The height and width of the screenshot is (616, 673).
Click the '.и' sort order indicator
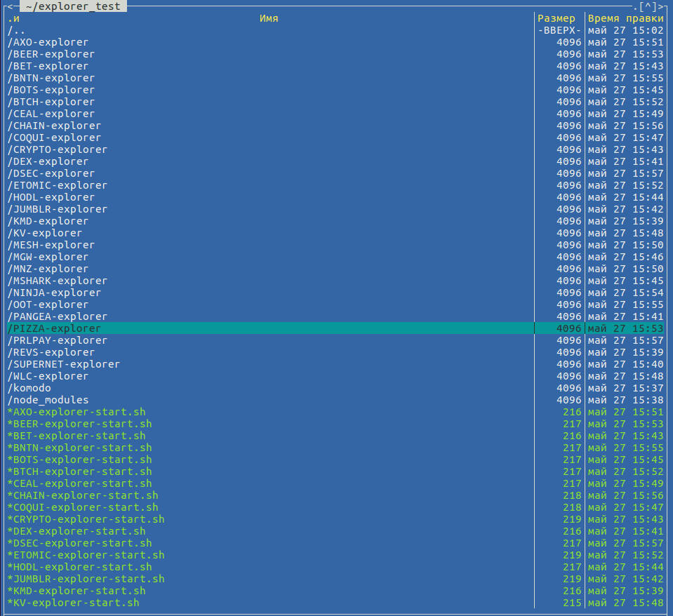pos(13,18)
